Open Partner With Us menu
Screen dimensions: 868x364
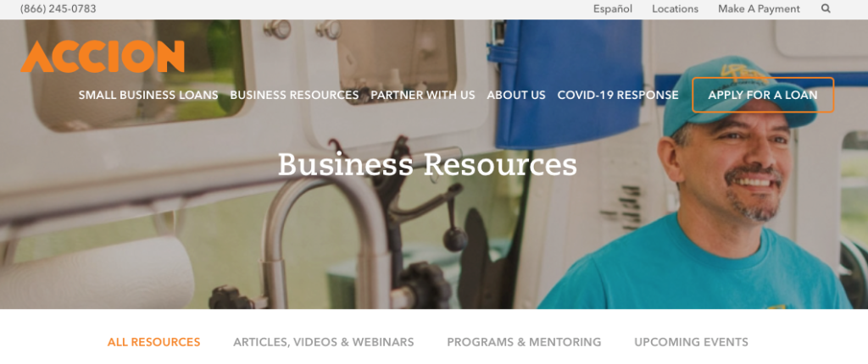tap(423, 95)
